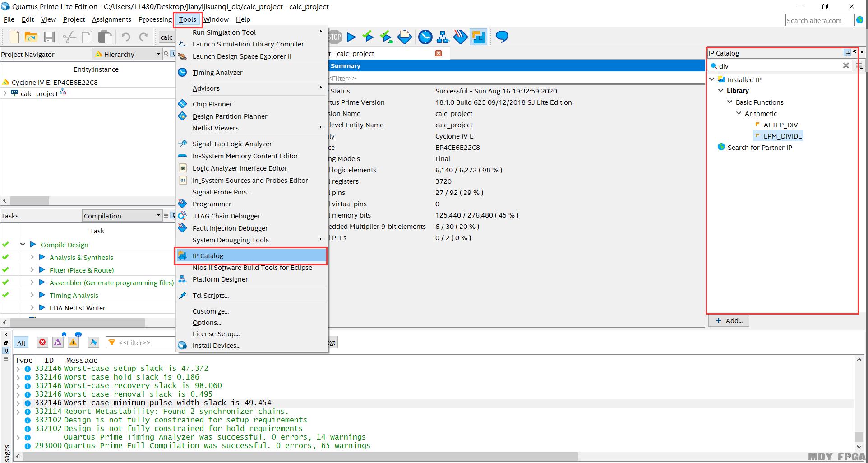
Task: Open Platform Designer hierarchy toolbar icon
Action: tap(443, 37)
